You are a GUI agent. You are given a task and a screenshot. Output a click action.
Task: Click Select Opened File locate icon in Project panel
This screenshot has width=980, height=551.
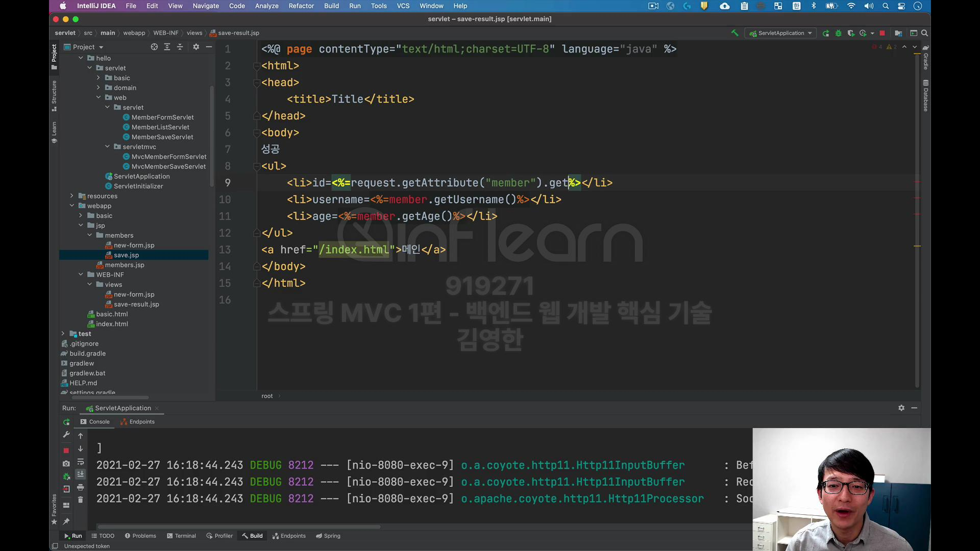coord(154,47)
